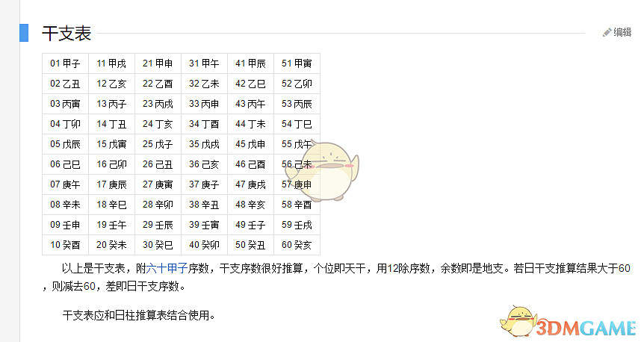Select table cell 08 辛未
The width and height of the screenshot is (644, 342).
[65, 205]
